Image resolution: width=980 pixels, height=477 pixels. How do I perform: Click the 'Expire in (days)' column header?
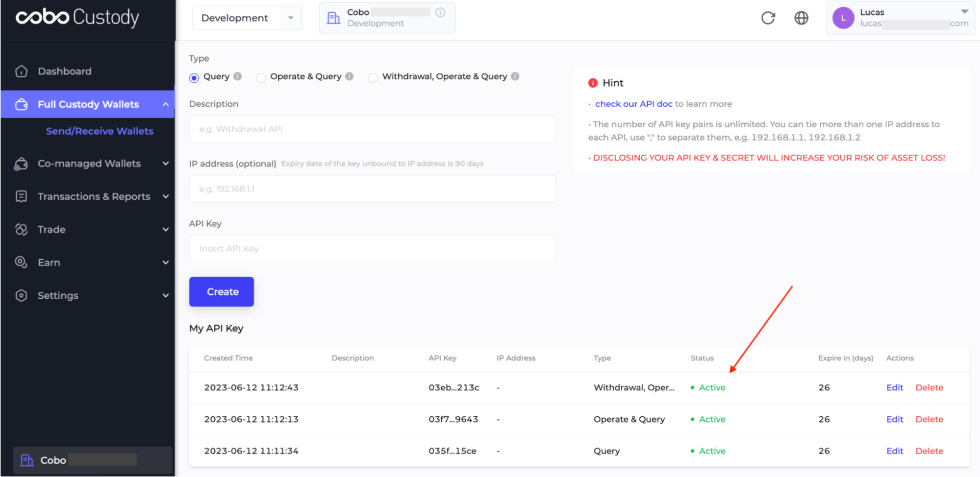pyautogui.click(x=846, y=358)
